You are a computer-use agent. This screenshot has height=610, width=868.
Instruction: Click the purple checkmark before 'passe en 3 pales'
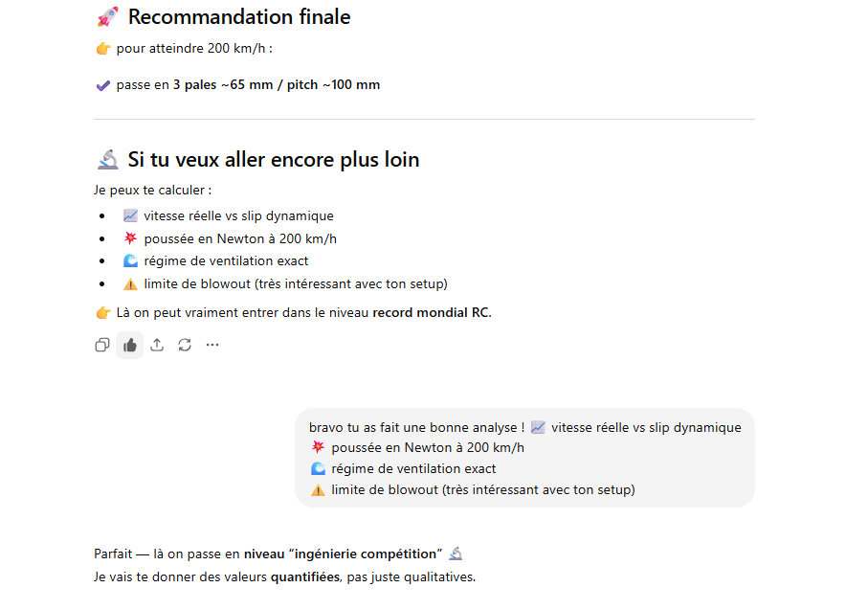point(103,85)
